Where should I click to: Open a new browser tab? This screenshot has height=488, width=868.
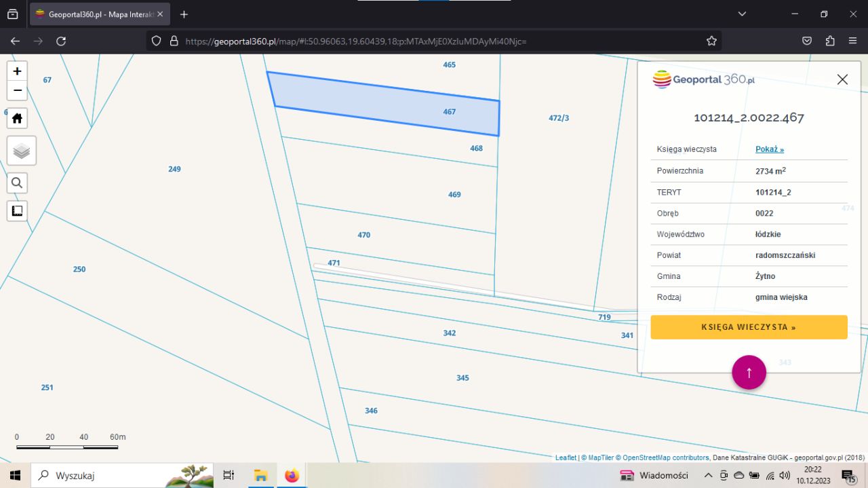(x=184, y=14)
